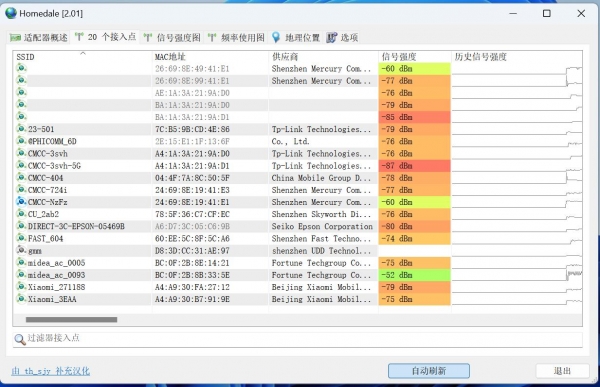Click the -87 dBm signal cell
The image size is (600, 387).
pyautogui.click(x=415, y=166)
